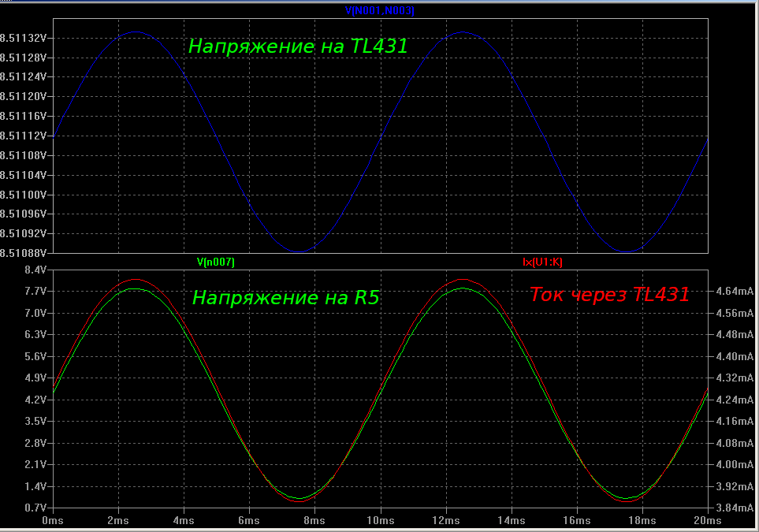Click the 4.48mA right axis label
This screenshot has width=759, height=532.
[x=735, y=334]
